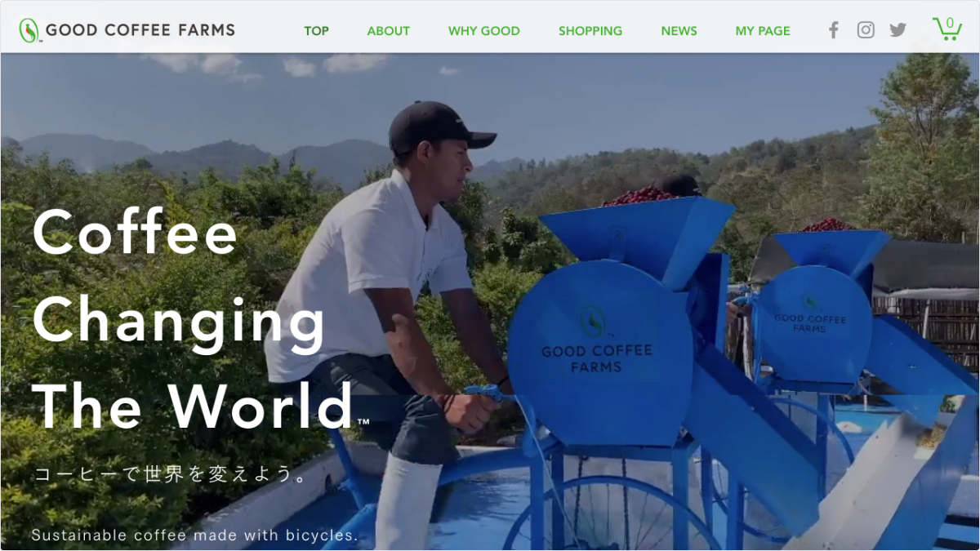Open the shopping cart icon
Screen dimensions: 980x551
pyautogui.click(x=947, y=29)
